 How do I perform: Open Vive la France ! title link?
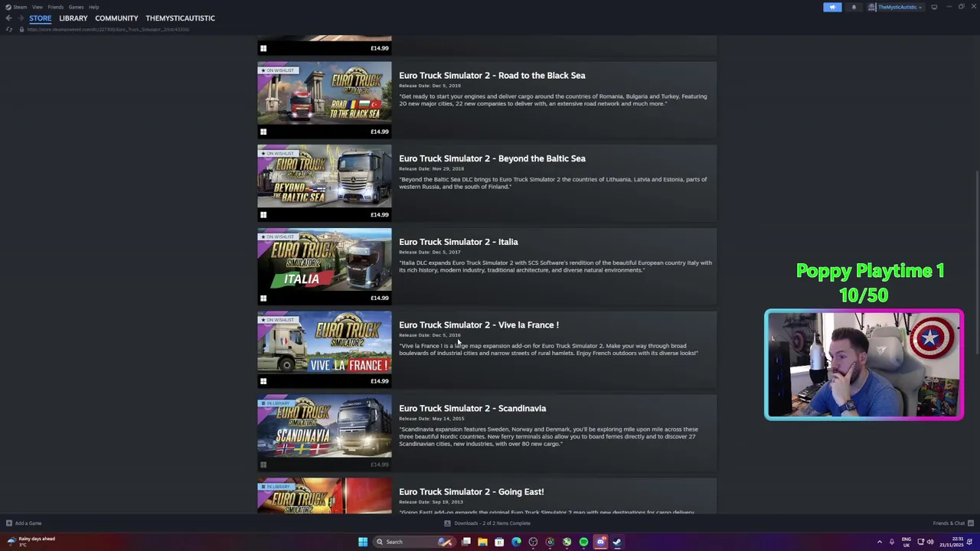coord(479,324)
